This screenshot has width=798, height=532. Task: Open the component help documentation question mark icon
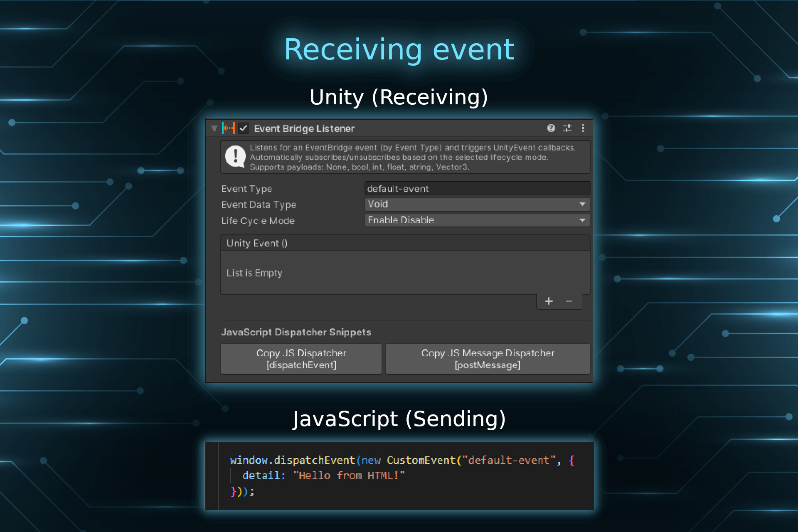[x=551, y=128]
